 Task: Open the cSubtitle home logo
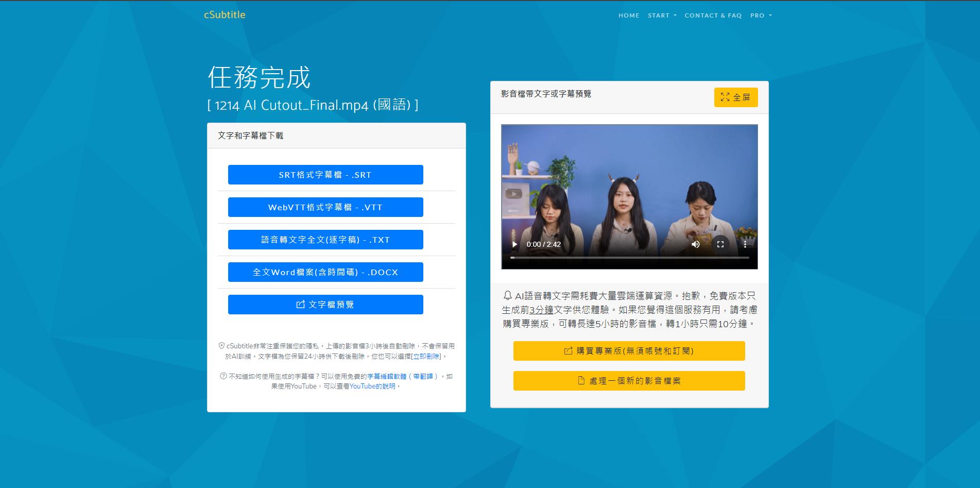click(225, 15)
